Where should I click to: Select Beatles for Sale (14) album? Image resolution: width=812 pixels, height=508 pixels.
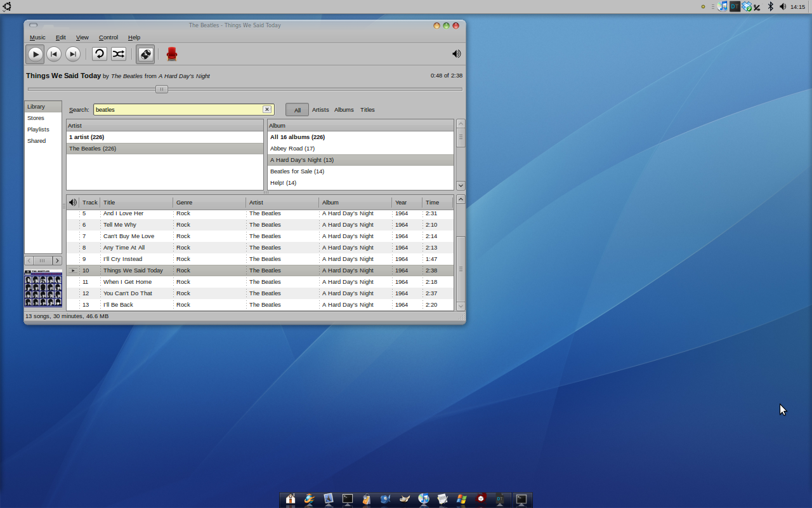coord(360,171)
